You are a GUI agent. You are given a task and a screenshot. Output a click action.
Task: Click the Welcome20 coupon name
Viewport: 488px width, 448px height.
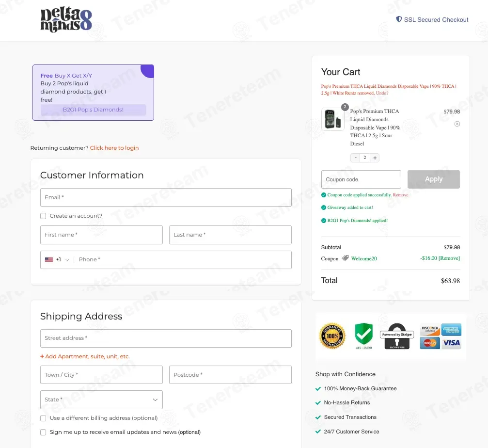pyautogui.click(x=364, y=259)
